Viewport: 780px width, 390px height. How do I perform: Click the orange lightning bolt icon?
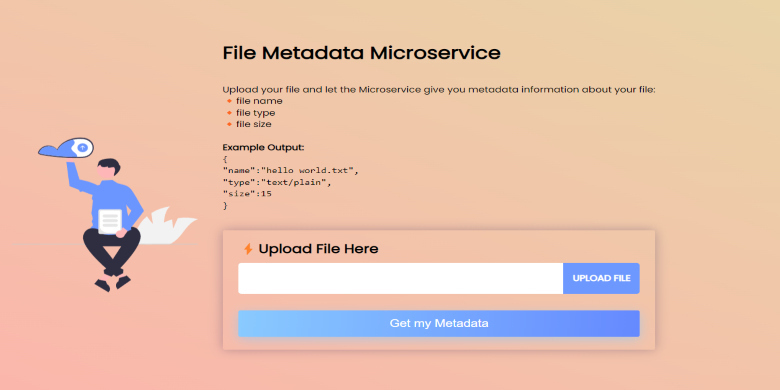point(248,249)
